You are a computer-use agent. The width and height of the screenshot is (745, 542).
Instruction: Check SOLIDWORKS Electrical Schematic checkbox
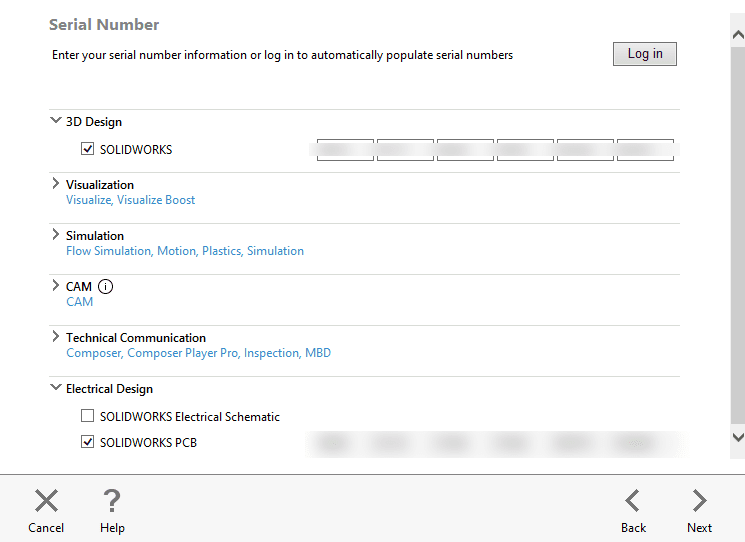click(87, 416)
